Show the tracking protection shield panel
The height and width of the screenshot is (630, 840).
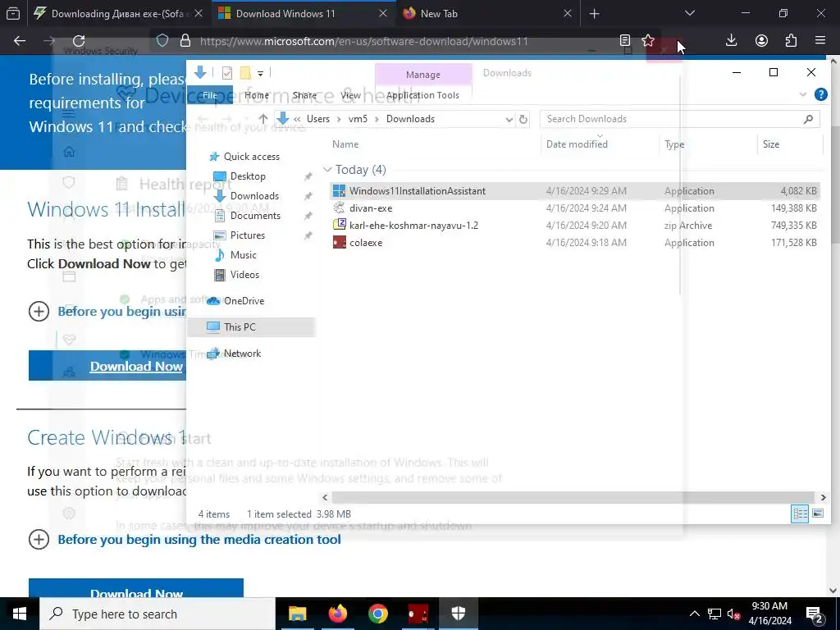pos(162,41)
